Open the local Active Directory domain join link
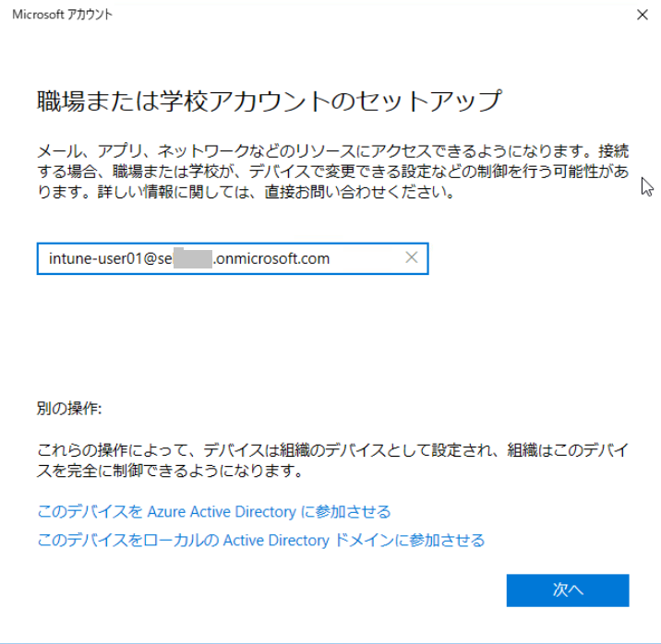 pyautogui.click(x=261, y=540)
